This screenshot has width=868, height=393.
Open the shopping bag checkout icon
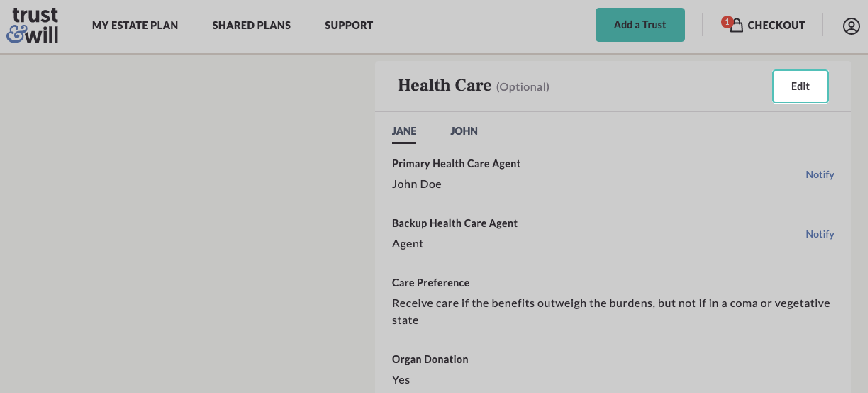(x=737, y=25)
